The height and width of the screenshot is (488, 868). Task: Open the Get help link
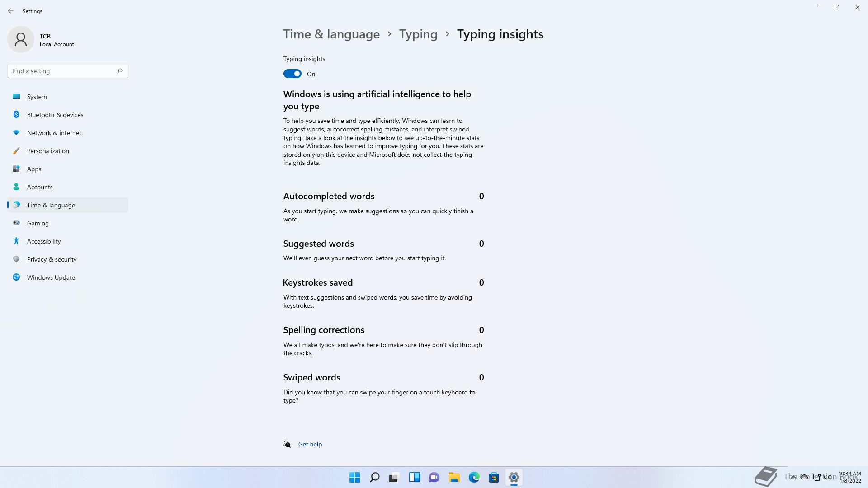click(310, 444)
